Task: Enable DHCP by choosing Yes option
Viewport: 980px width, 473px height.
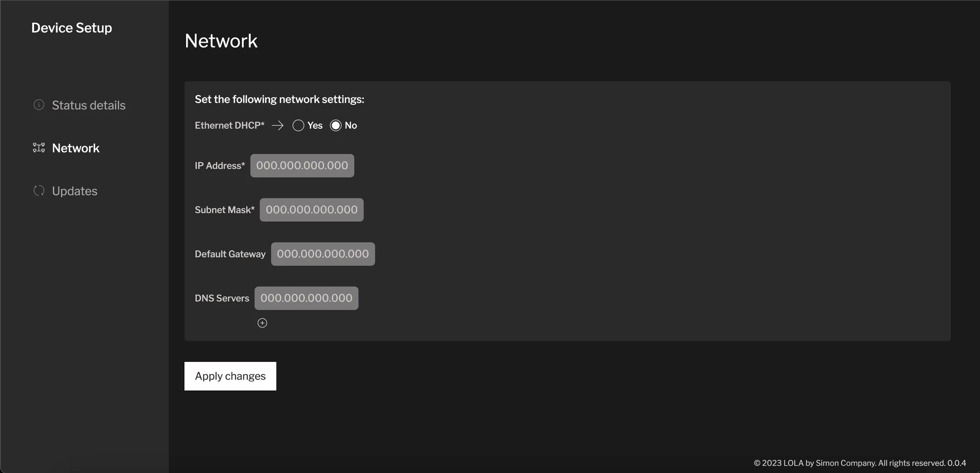Action: coord(298,125)
